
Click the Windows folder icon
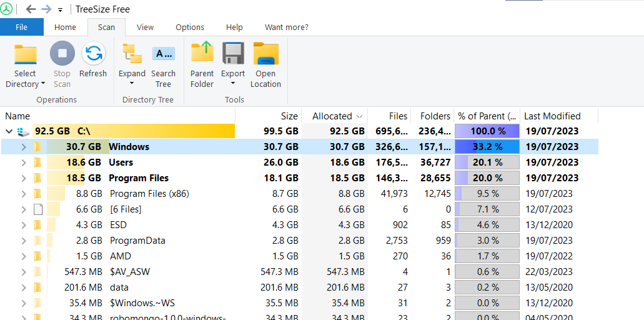37,147
